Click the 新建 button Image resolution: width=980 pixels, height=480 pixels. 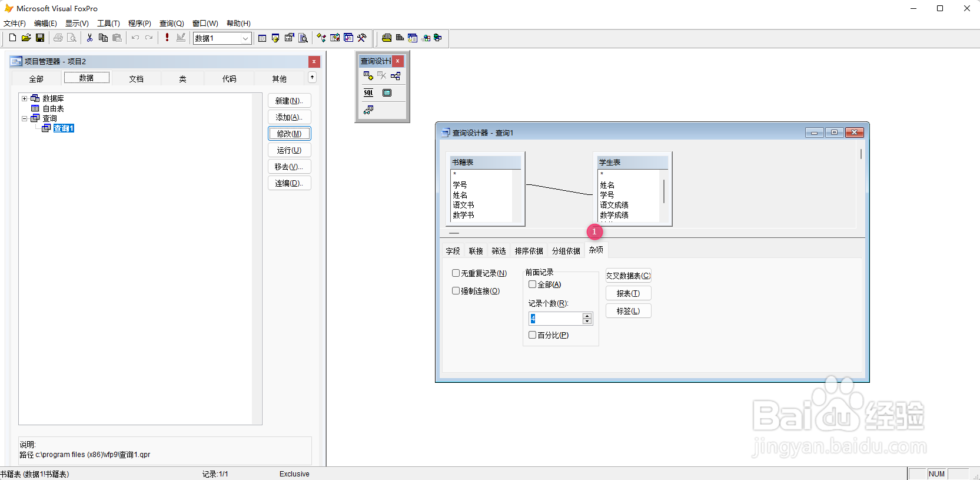(289, 101)
